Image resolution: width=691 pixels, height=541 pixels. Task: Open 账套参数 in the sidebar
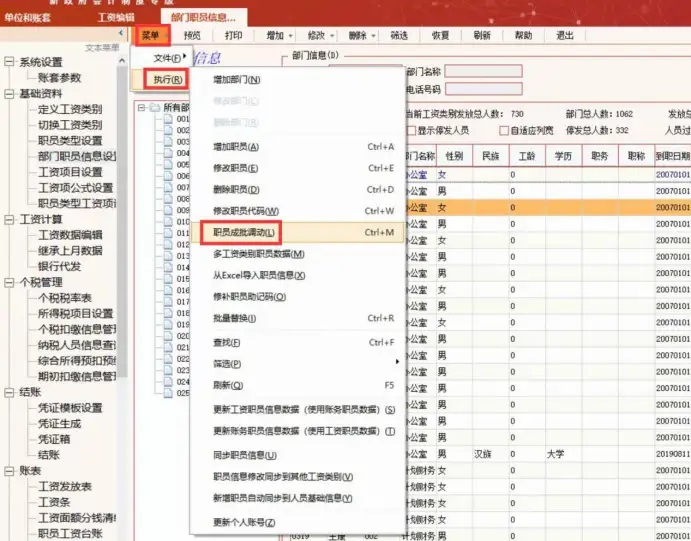point(59,78)
